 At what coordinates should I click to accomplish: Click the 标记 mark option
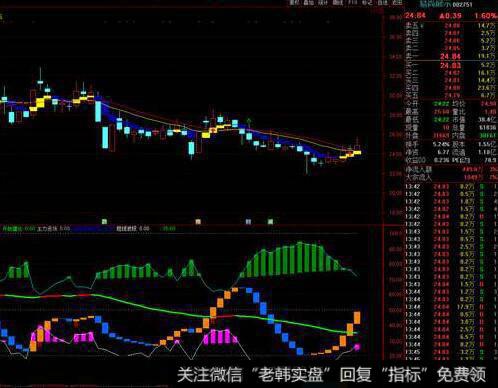[367, 3]
